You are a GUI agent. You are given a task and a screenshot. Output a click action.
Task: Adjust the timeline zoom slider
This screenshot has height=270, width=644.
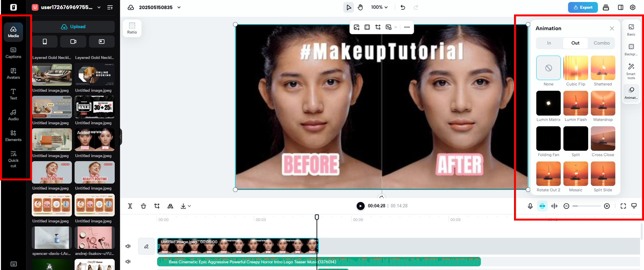pos(587,206)
